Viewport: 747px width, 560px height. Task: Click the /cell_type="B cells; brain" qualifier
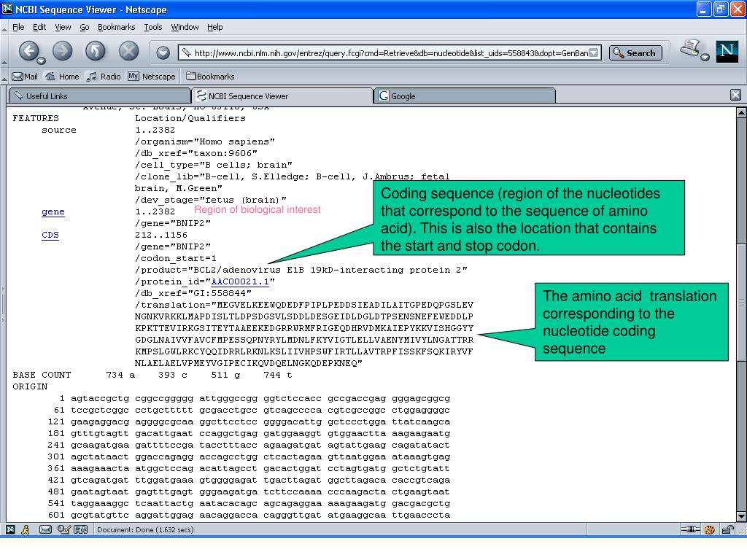tap(214, 166)
